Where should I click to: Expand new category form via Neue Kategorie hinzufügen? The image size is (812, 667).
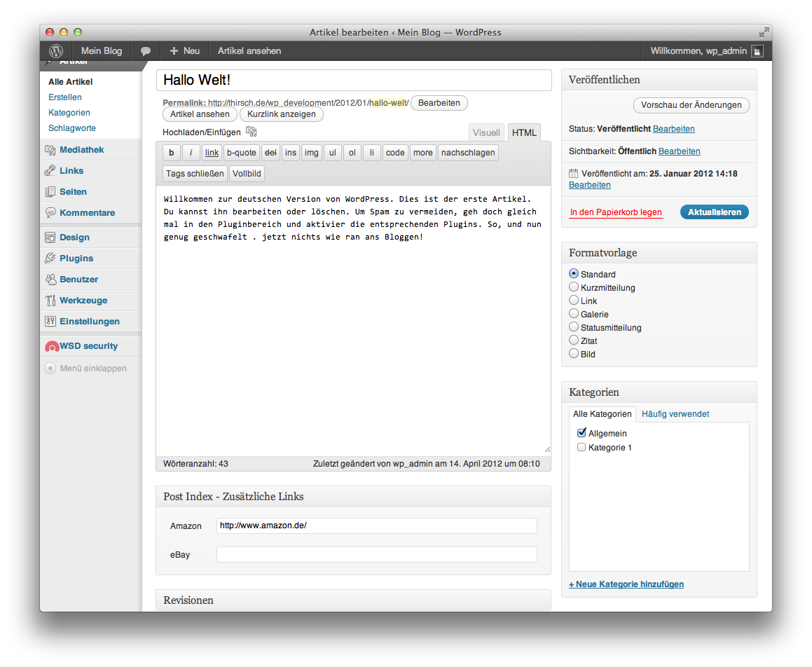click(x=626, y=584)
